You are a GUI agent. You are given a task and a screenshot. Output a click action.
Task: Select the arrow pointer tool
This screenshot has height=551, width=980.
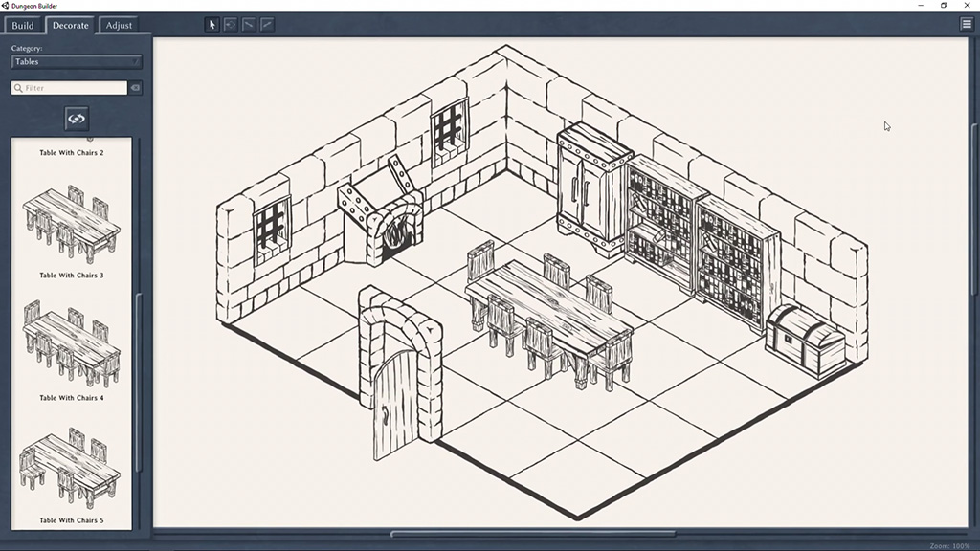click(212, 25)
